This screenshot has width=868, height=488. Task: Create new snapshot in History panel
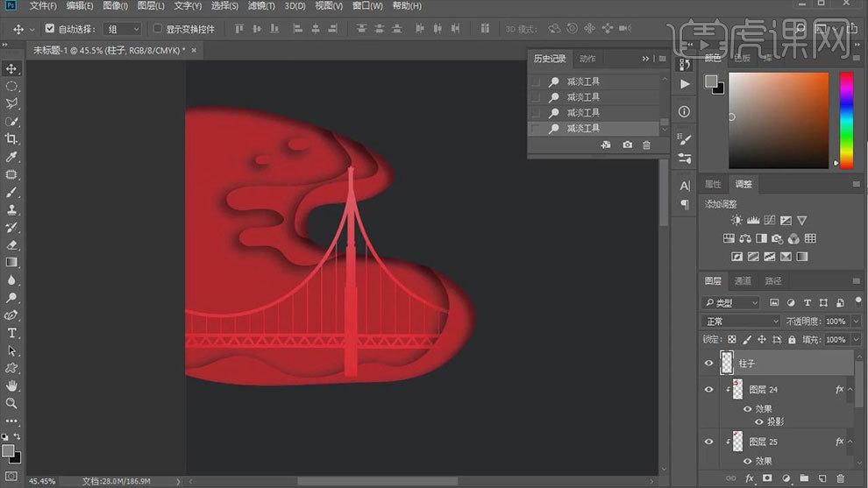coord(627,145)
